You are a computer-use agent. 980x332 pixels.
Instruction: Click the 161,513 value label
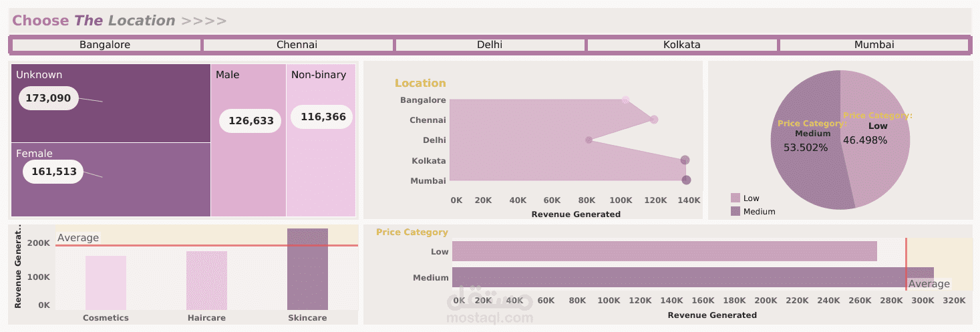(53, 172)
